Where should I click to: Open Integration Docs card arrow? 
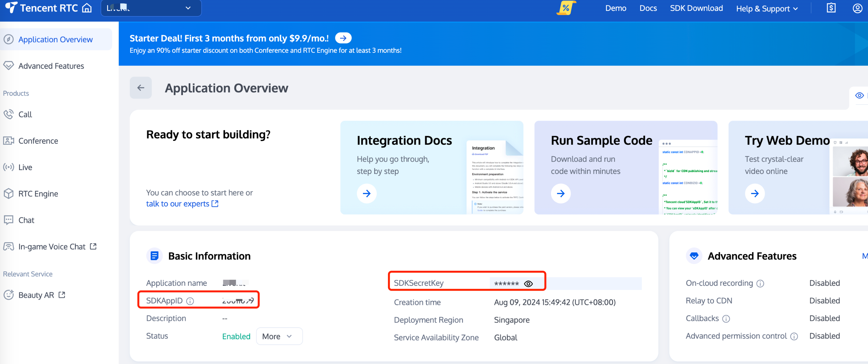click(x=366, y=194)
